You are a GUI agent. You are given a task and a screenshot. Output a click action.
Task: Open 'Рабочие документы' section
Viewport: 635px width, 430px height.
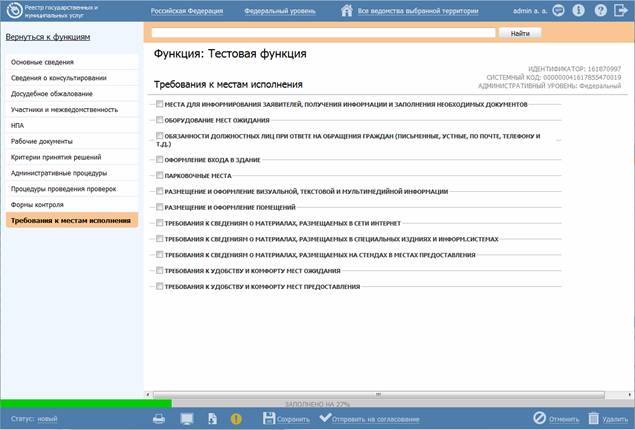72,141
